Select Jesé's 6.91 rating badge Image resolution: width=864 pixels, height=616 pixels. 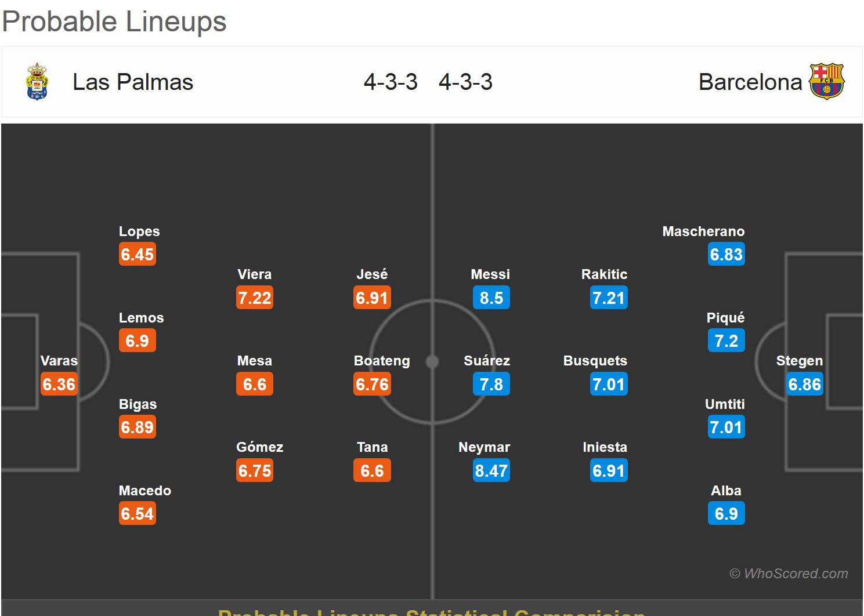pyautogui.click(x=372, y=298)
